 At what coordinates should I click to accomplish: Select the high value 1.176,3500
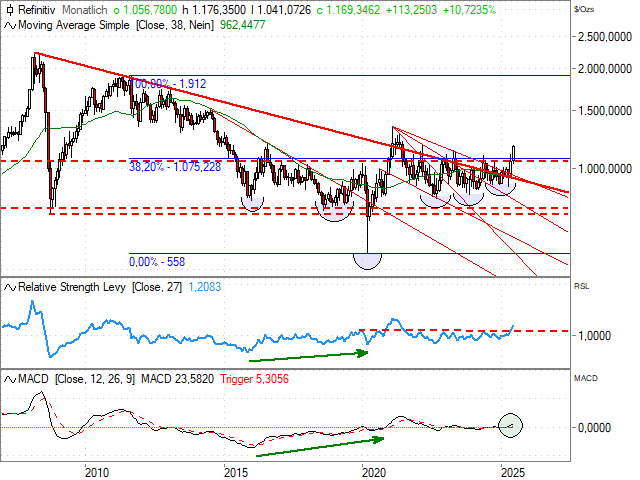point(213,10)
